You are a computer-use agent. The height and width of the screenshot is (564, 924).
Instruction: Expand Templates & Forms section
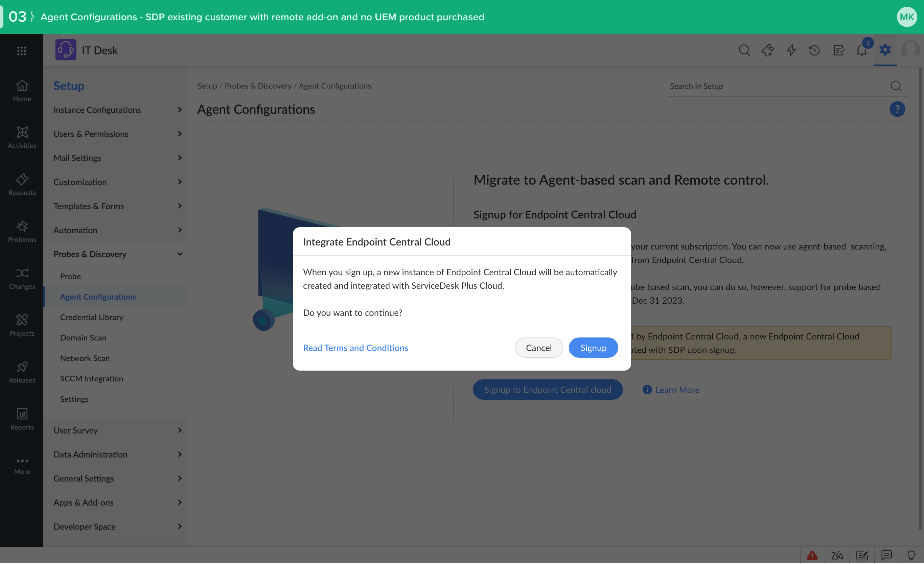[x=116, y=206]
